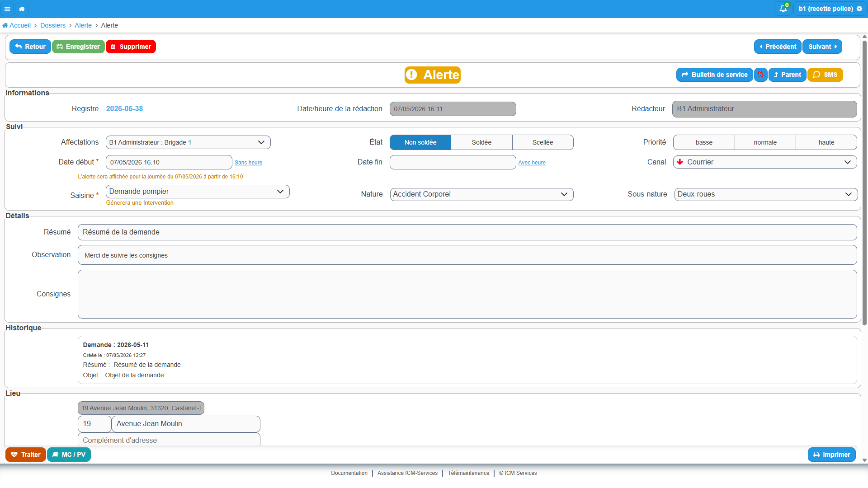Go to the Précédent record
The width and height of the screenshot is (868, 488).
[778, 47]
